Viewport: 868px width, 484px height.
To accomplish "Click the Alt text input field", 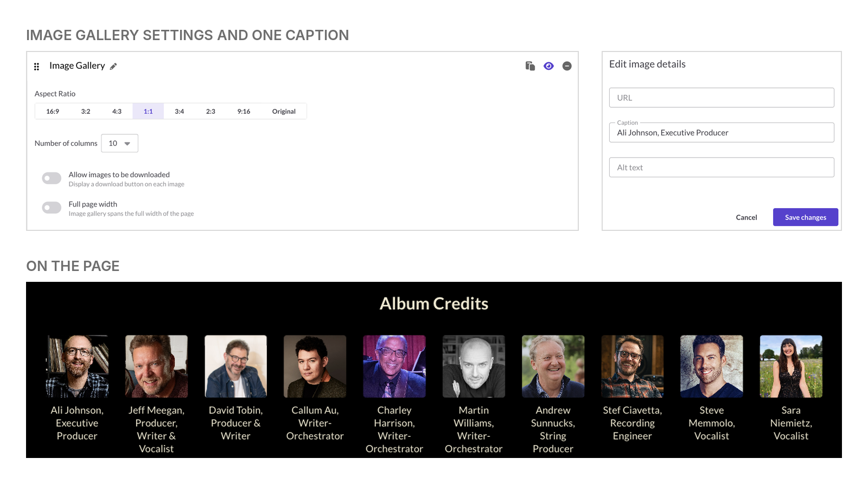I will [722, 167].
